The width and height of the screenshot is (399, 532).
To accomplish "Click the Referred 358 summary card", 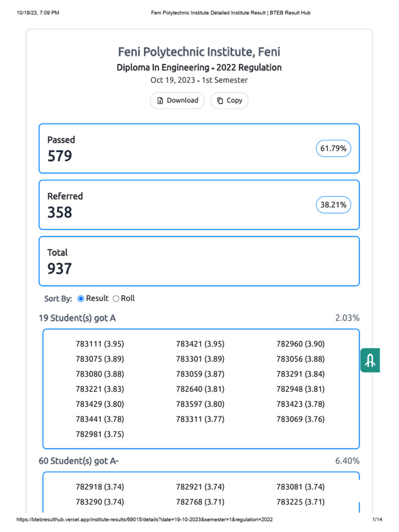I will (x=199, y=205).
